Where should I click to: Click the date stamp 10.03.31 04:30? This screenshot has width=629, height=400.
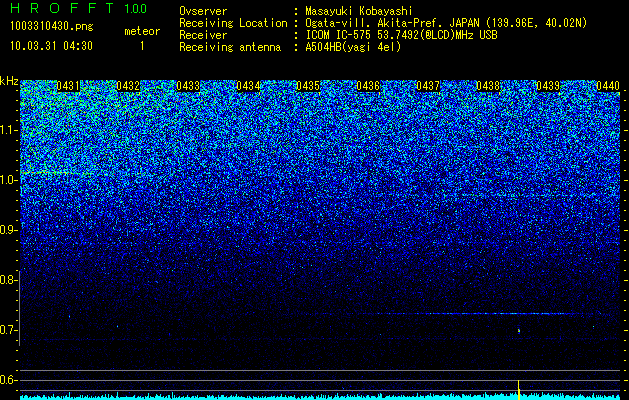51,46
